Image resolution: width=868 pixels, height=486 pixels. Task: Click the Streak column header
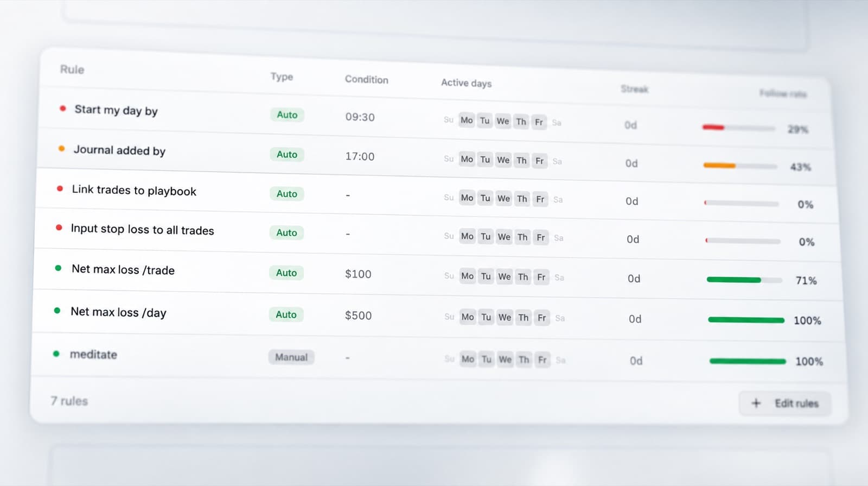point(634,89)
